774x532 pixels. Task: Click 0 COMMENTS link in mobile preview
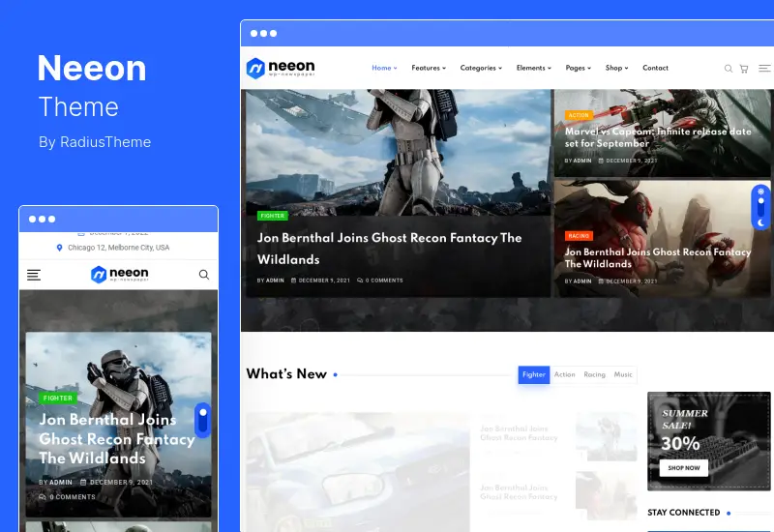(67, 497)
